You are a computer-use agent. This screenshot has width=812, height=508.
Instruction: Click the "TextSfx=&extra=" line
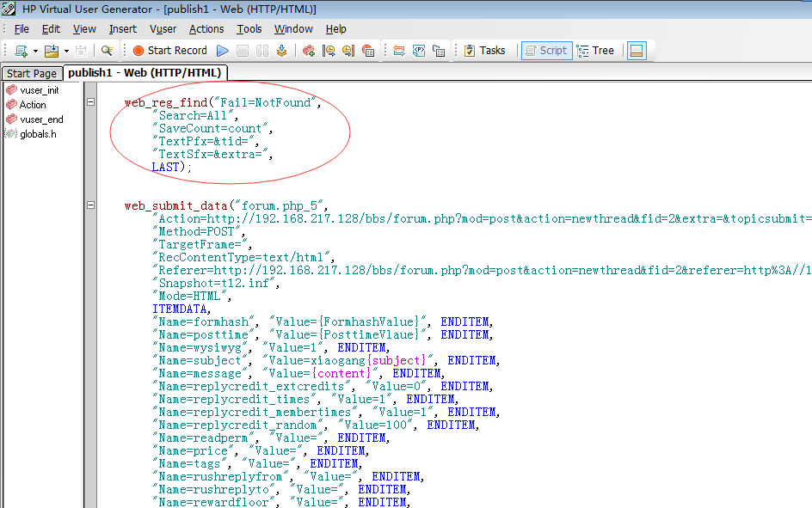coord(212,154)
